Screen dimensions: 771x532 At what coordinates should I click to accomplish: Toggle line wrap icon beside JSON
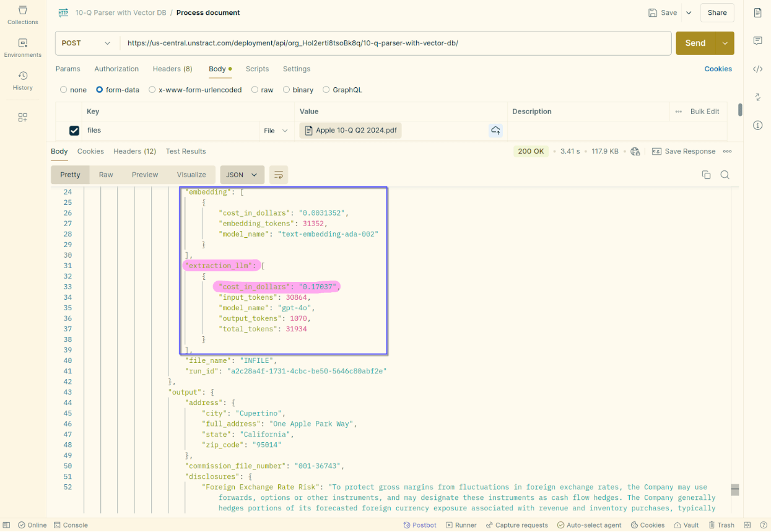pyautogui.click(x=279, y=175)
